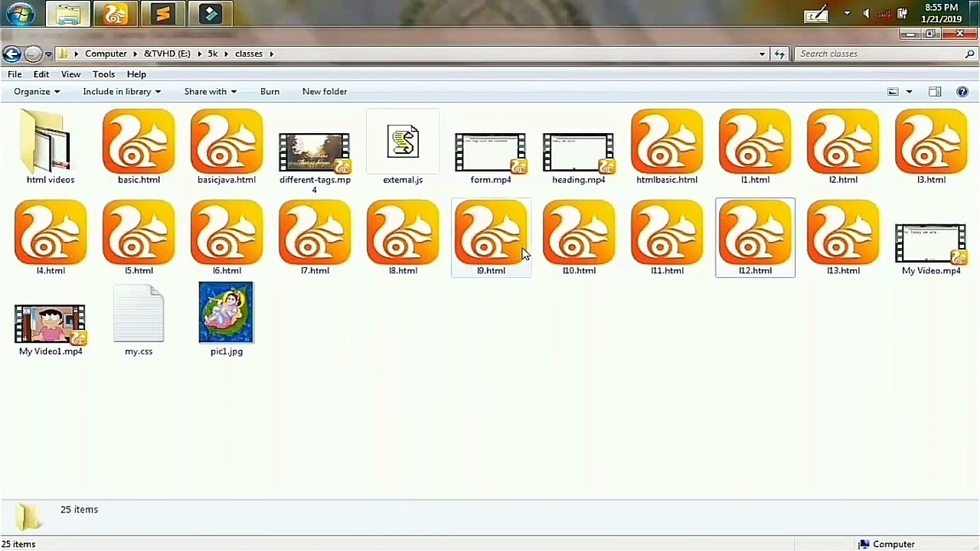Click the Forward navigation button
Image resolution: width=980 pixels, height=551 pixels.
click(x=32, y=54)
